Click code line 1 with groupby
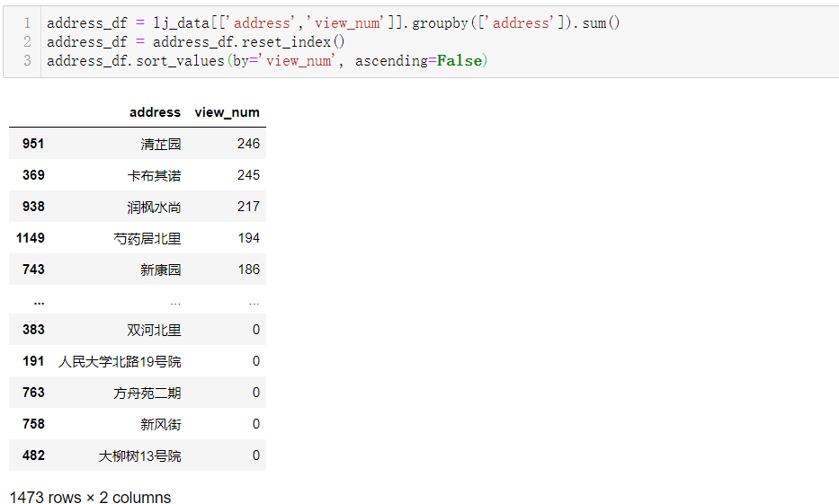This screenshot has height=504, width=839. pyautogui.click(x=333, y=23)
